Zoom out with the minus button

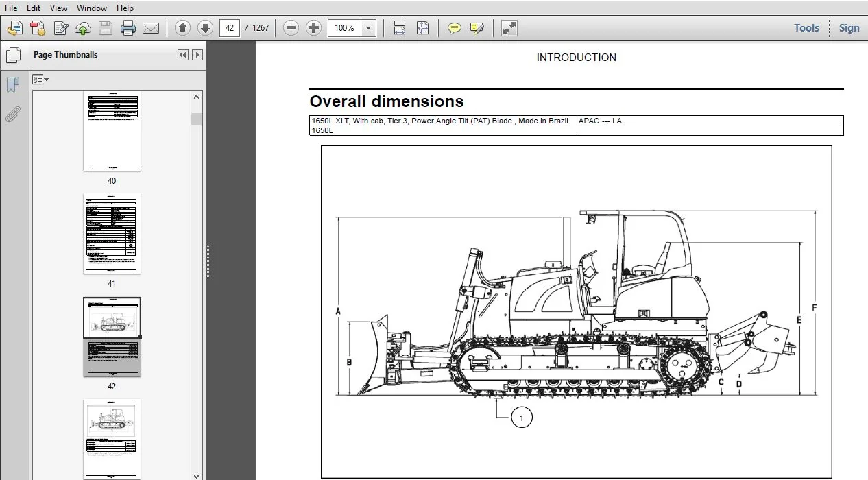click(291, 28)
